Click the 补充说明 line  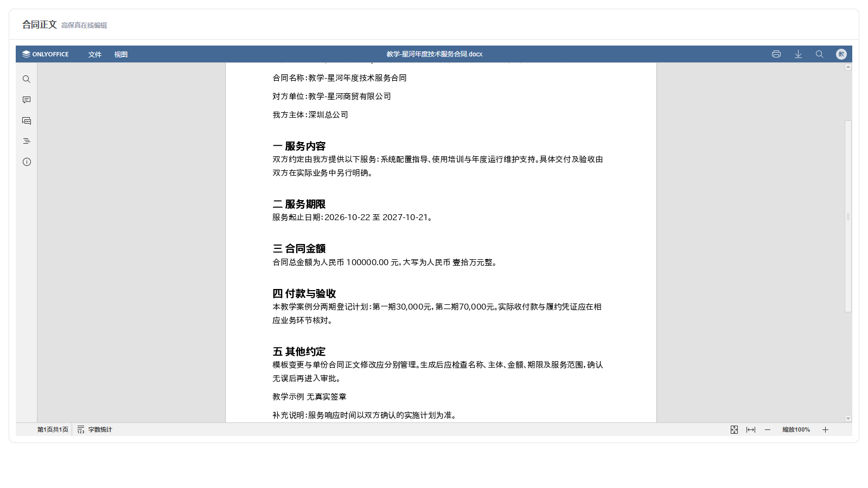pos(365,415)
